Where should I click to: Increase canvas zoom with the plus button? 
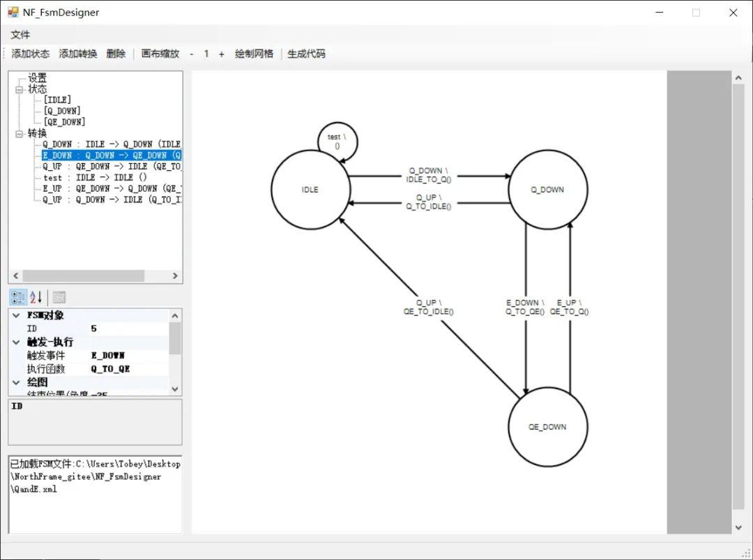(x=222, y=54)
